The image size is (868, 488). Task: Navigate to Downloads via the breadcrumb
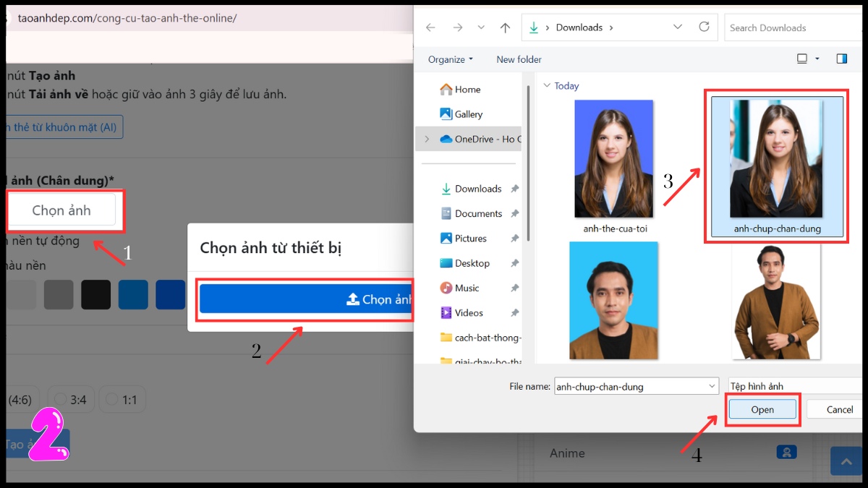coord(579,27)
